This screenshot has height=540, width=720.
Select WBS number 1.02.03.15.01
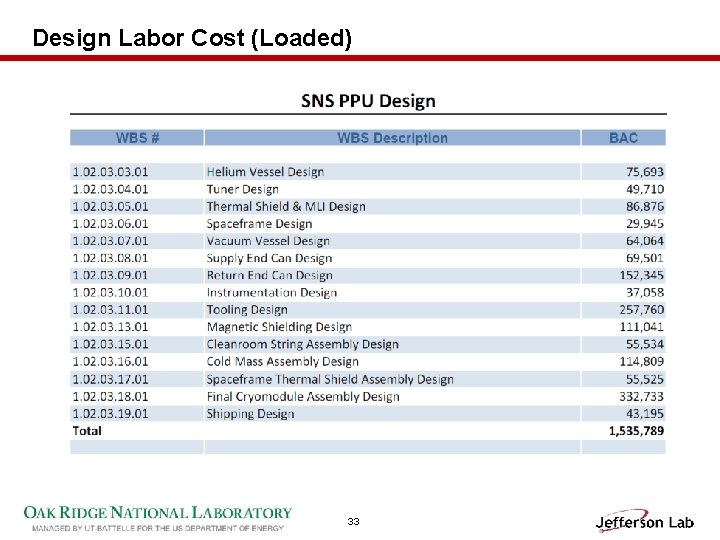tap(111, 344)
